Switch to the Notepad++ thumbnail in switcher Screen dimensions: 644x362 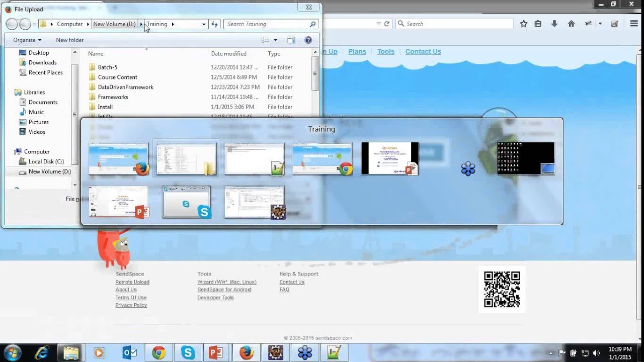[x=254, y=159]
